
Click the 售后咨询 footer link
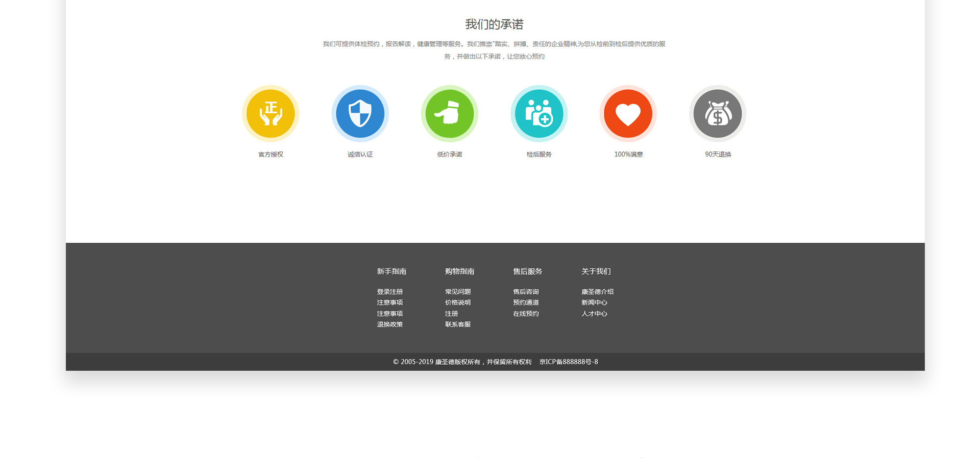[526, 292]
